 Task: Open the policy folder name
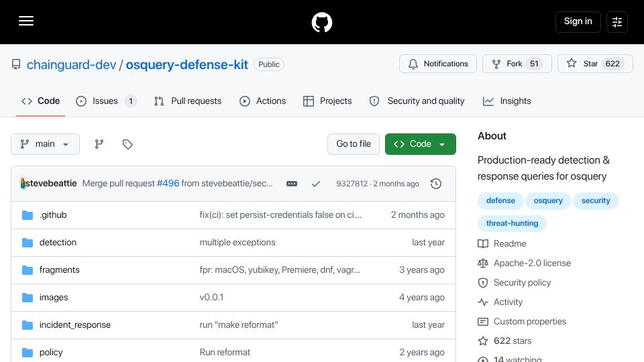pos(51,353)
